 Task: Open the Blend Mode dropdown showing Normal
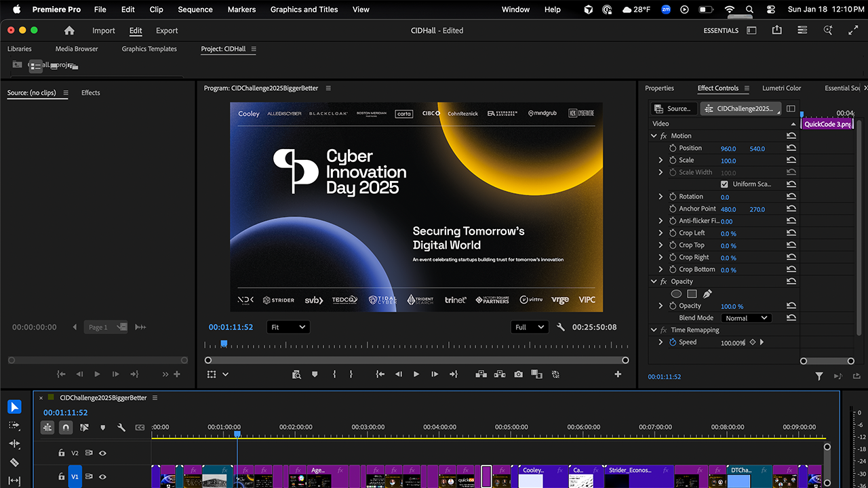(x=747, y=317)
